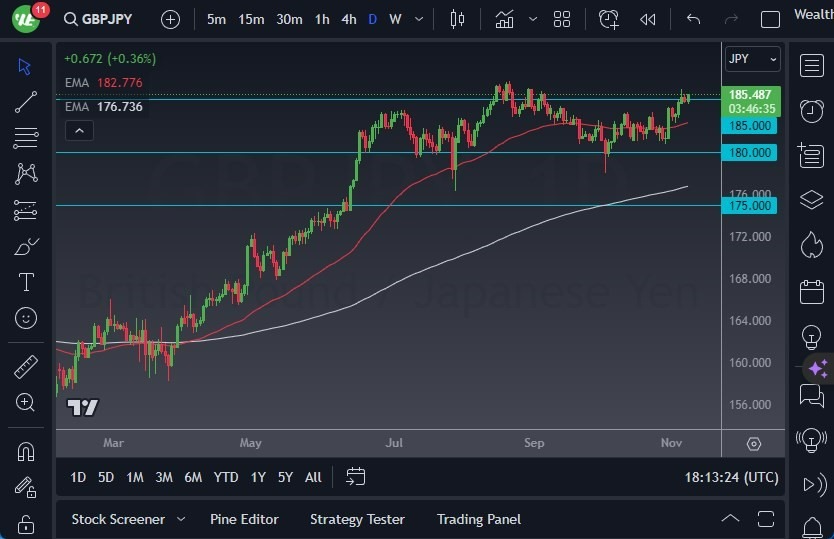Open the layout setup square button
Screen dimensions: 834x539
tap(770, 20)
